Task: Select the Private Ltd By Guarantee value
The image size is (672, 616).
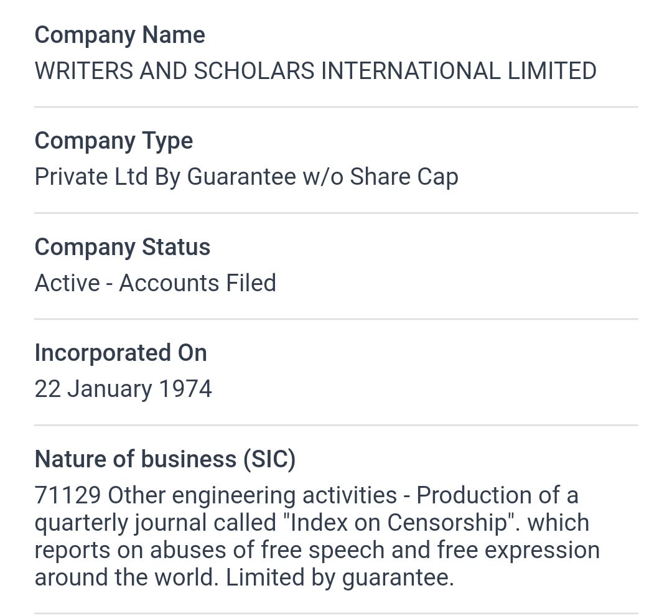Action: [246, 177]
